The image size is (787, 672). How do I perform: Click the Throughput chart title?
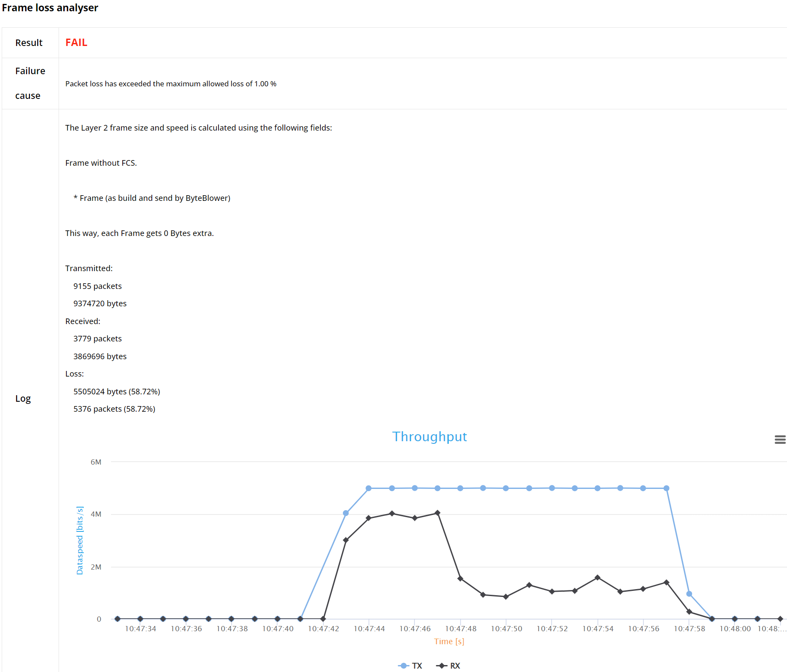pyautogui.click(x=429, y=436)
